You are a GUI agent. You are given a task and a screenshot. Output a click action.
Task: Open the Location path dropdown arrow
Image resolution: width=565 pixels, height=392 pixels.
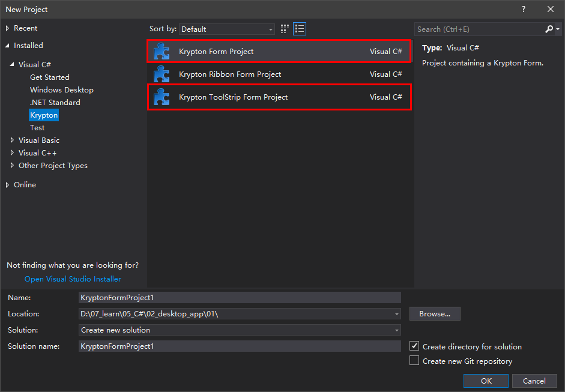(x=396, y=313)
